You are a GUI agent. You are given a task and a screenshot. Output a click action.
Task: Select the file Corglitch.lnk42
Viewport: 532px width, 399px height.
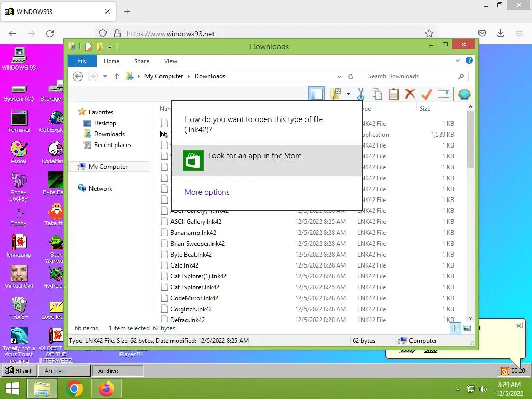[191, 309]
